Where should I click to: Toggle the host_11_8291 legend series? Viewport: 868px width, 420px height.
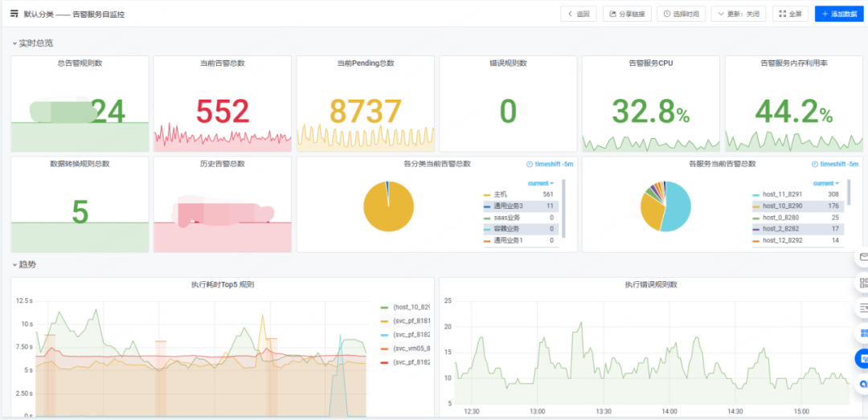pos(782,194)
